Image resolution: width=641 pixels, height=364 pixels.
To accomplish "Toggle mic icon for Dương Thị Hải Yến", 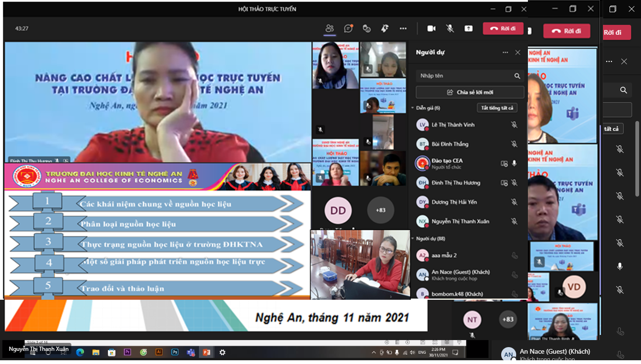I will [x=514, y=202].
